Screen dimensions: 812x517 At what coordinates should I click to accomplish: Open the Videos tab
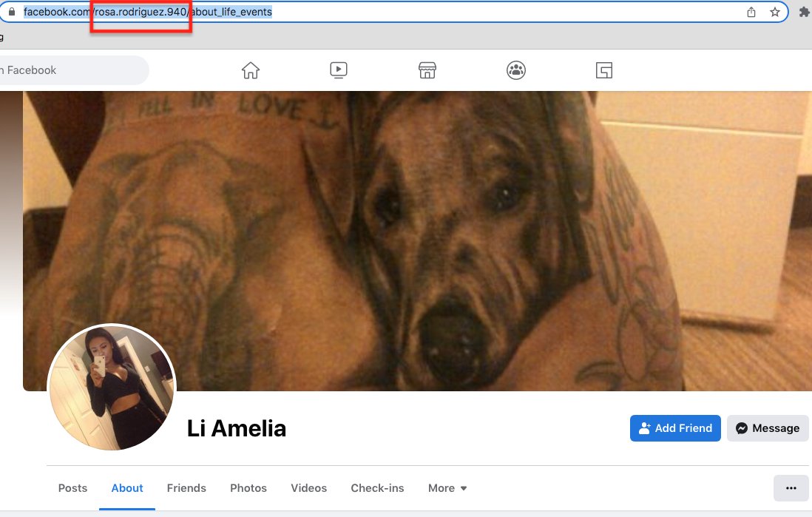pos(308,488)
